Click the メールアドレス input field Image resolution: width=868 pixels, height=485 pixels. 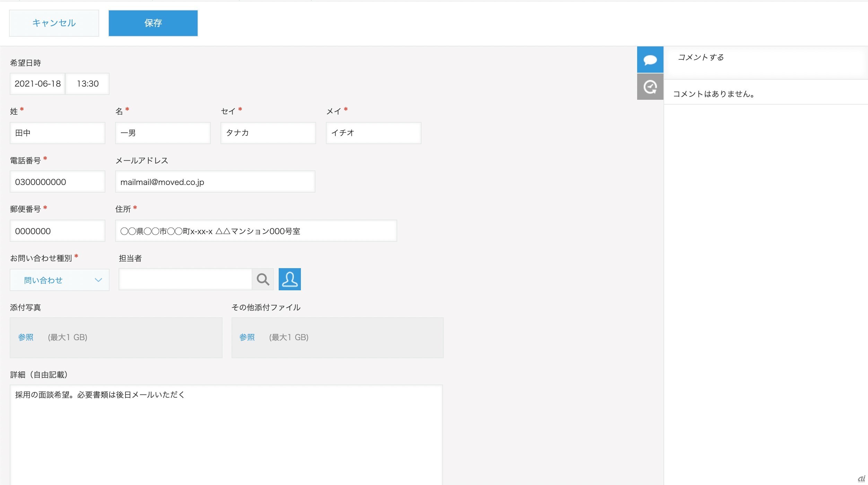[x=215, y=182]
